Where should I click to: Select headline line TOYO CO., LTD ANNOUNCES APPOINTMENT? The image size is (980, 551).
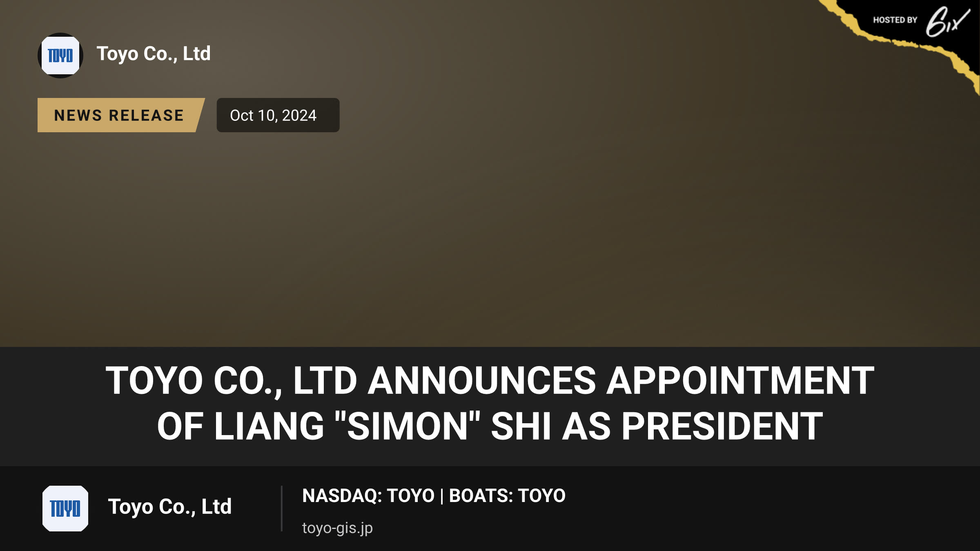(490, 380)
